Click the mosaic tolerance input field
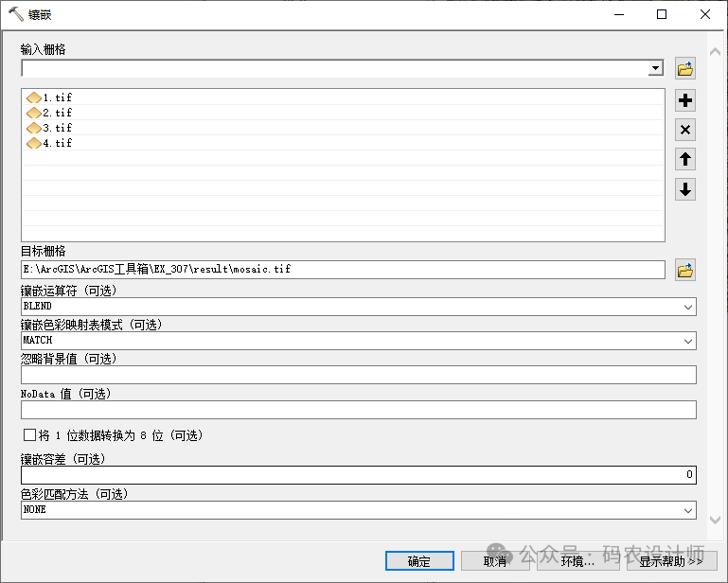Image resolution: width=728 pixels, height=583 pixels. click(x=358, y=475)
